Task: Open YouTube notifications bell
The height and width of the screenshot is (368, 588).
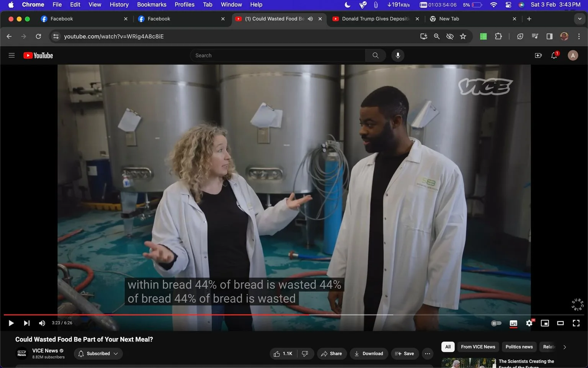Action: (554, 56)
